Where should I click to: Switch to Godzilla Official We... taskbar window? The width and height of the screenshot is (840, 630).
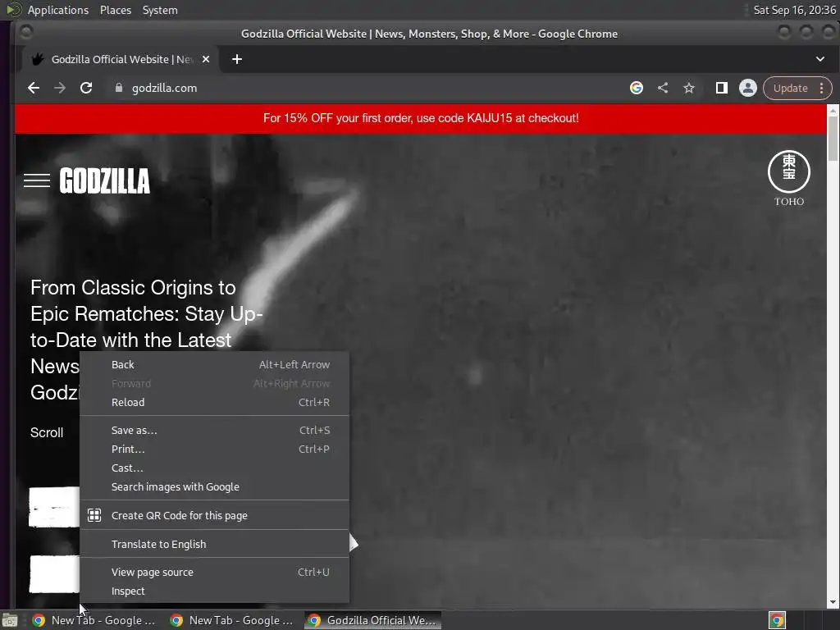coord(373,620)
